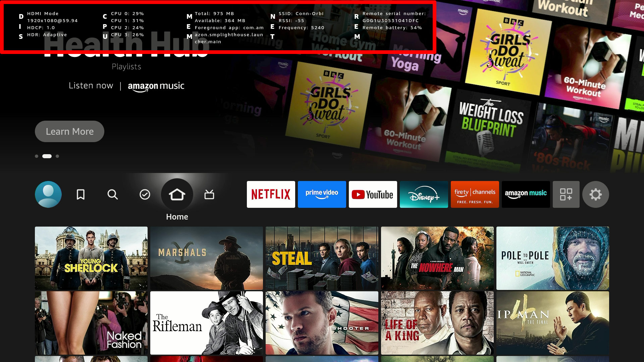The width and height of the screenshot is (644, 362).
Task: Click the Playlists subtitle text
Action: coord(126,67)
